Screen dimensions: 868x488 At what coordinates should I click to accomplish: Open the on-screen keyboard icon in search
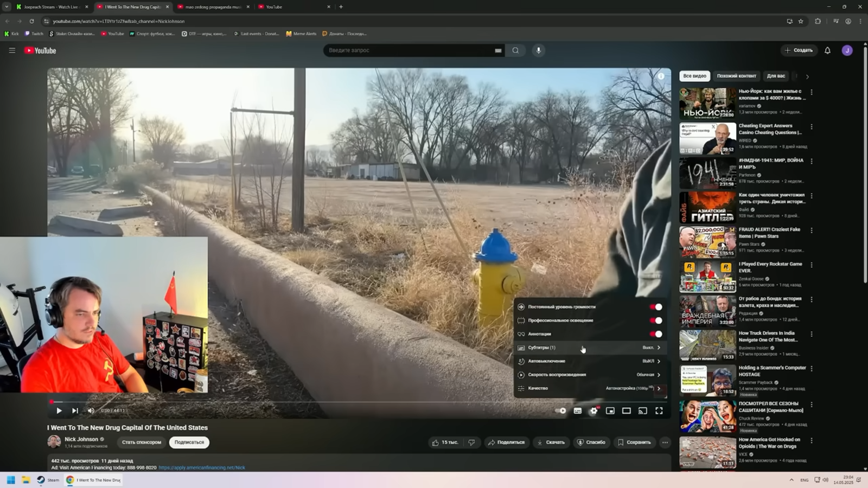(498, 50)
